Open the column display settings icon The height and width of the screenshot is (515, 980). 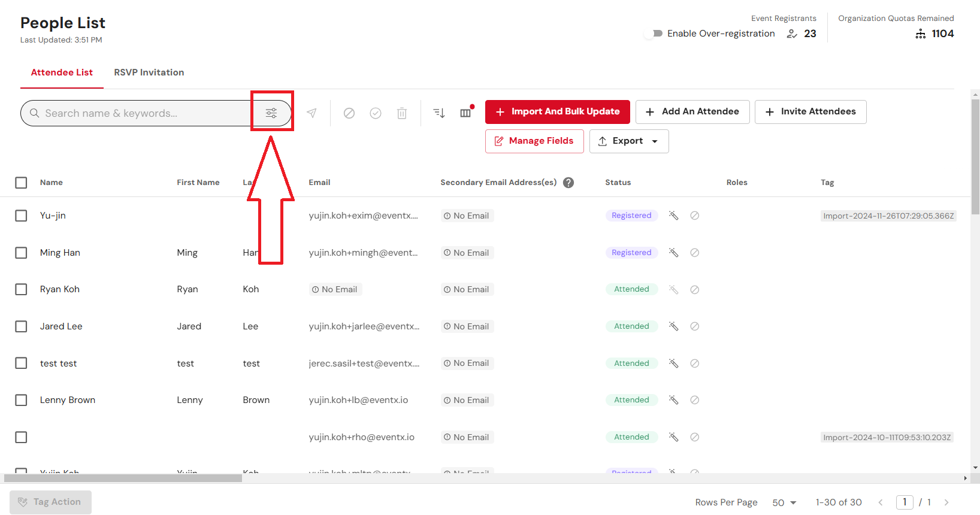465,113
